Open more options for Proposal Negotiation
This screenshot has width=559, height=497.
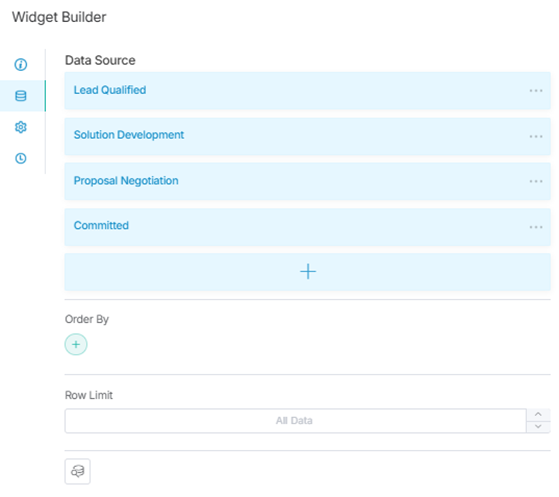coord(536,181)
